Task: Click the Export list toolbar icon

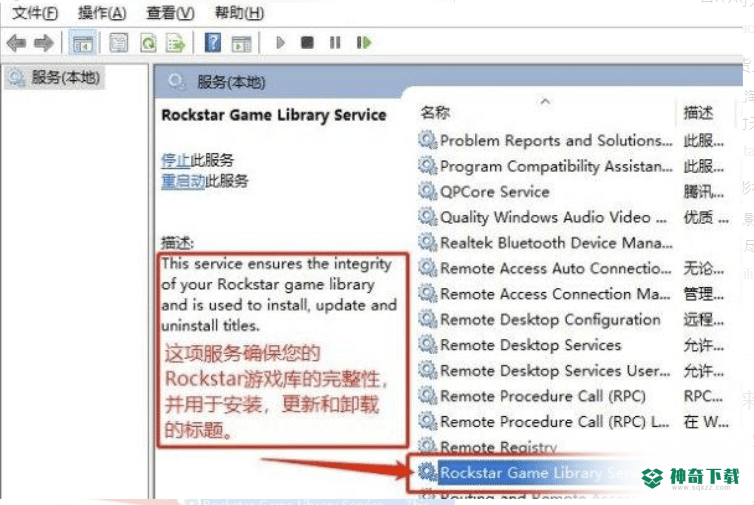Action: (176, 43)
